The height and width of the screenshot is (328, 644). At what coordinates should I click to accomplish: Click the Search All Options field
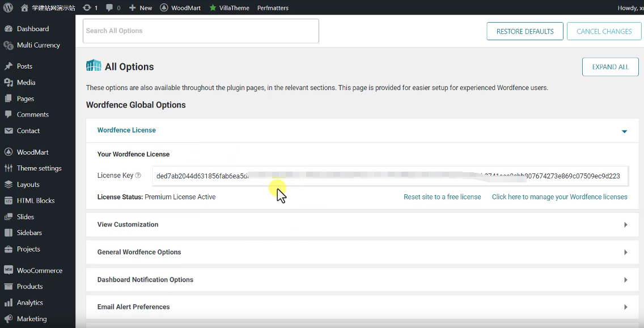201,31
